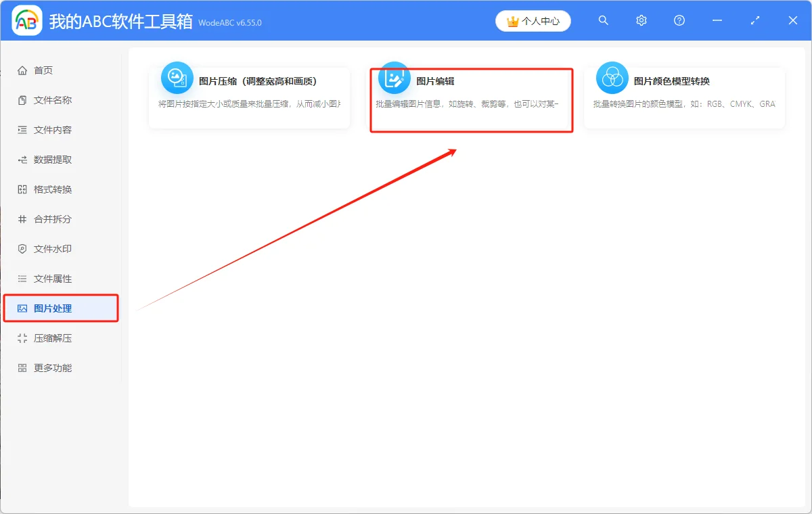Image resolution: width=812 pixels, height=514 pixels.
Task: Open the highlighted 图片编辑 tool card
Action: coord(472,98)
